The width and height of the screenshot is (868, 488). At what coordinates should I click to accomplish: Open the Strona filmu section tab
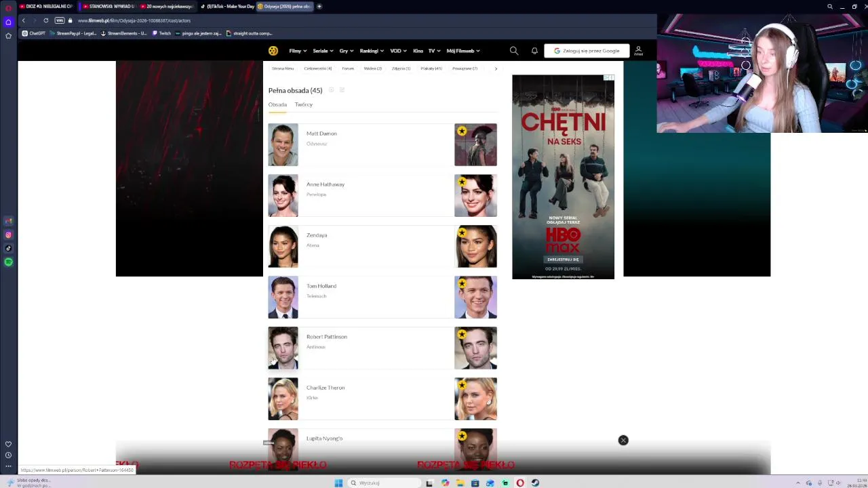point(283,68)
